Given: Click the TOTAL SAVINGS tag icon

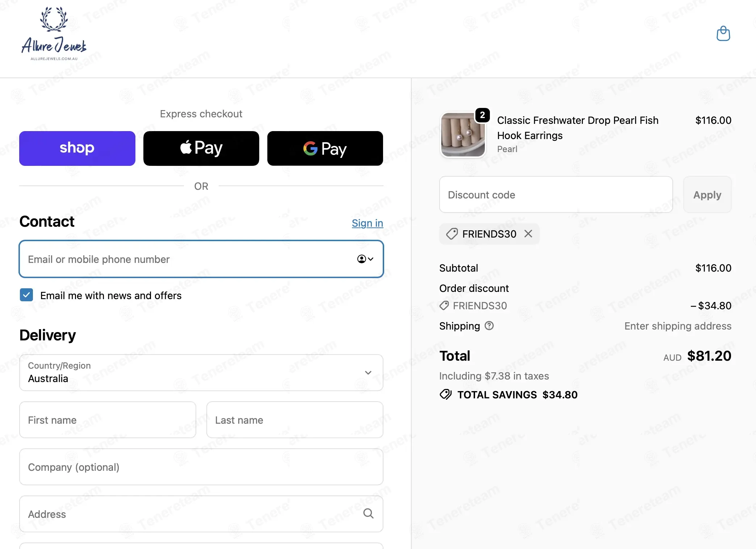Looking at the screenshot, I should 446,394.
